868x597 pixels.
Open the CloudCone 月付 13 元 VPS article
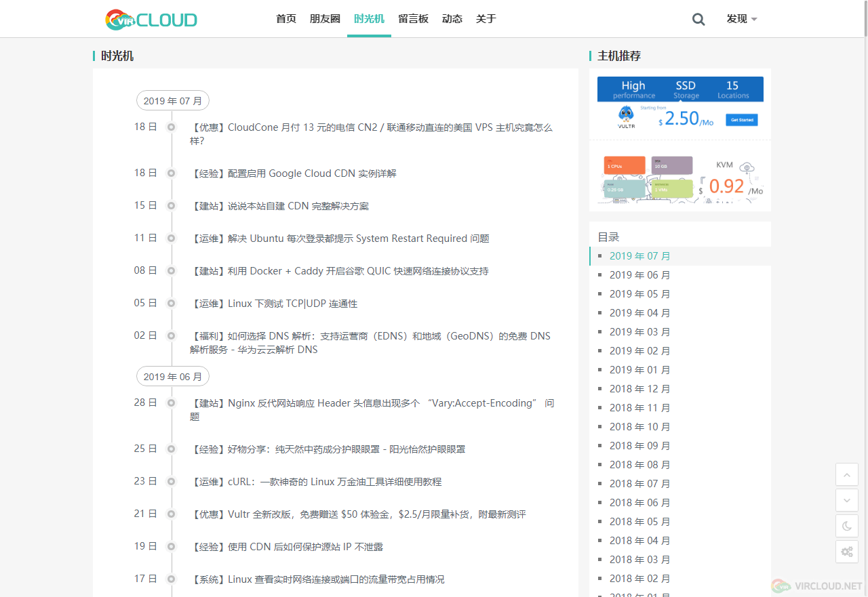tap(371, 134)
